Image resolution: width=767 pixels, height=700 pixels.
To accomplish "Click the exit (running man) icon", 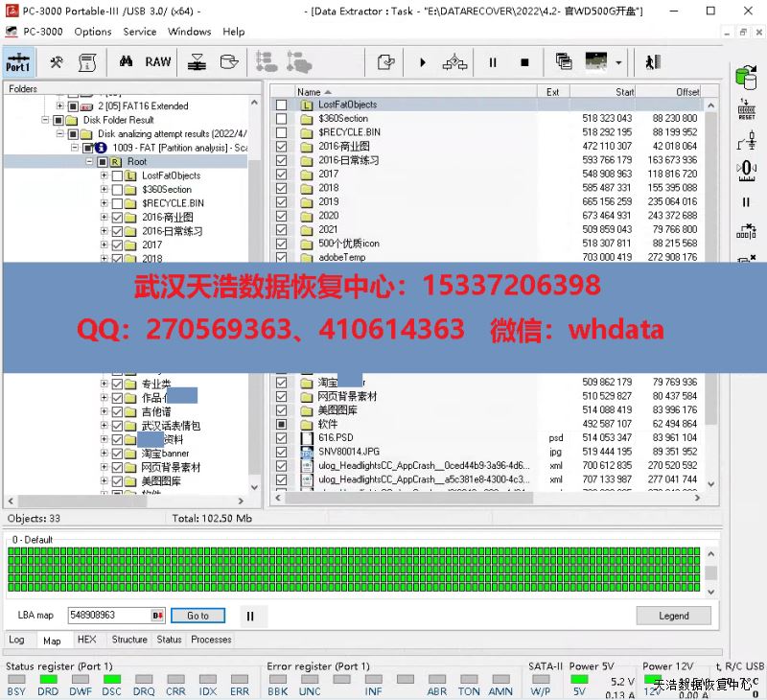I will click(653, 62).
